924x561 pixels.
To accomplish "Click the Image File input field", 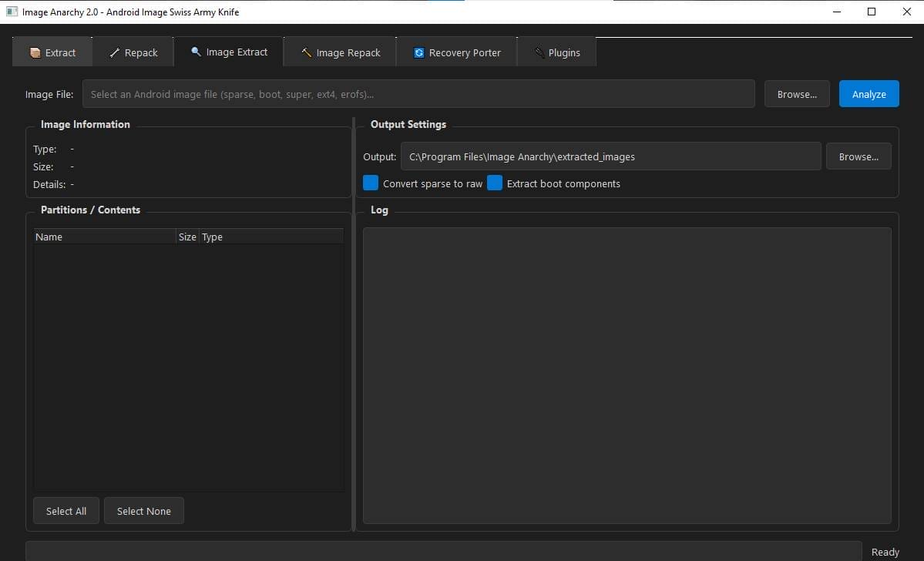I will (420, 93).
